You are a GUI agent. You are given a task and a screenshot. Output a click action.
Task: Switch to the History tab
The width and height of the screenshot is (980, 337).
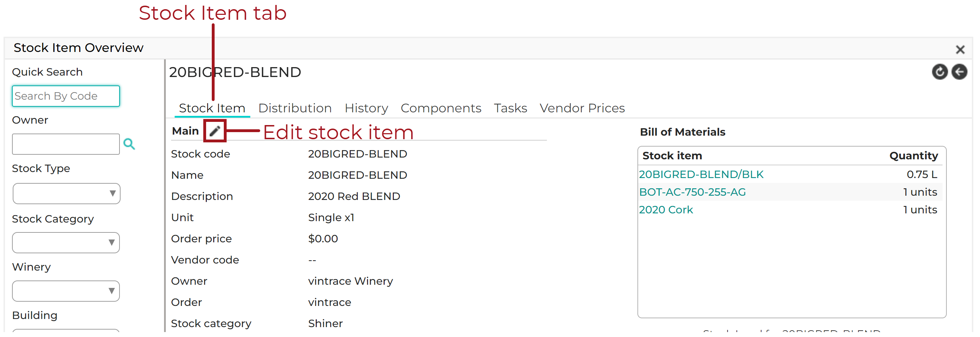pyautogui.click(x=366, y=108)
